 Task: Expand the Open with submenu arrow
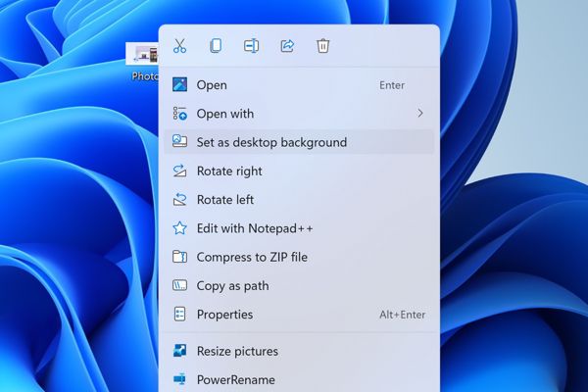(x=420, y=113)
